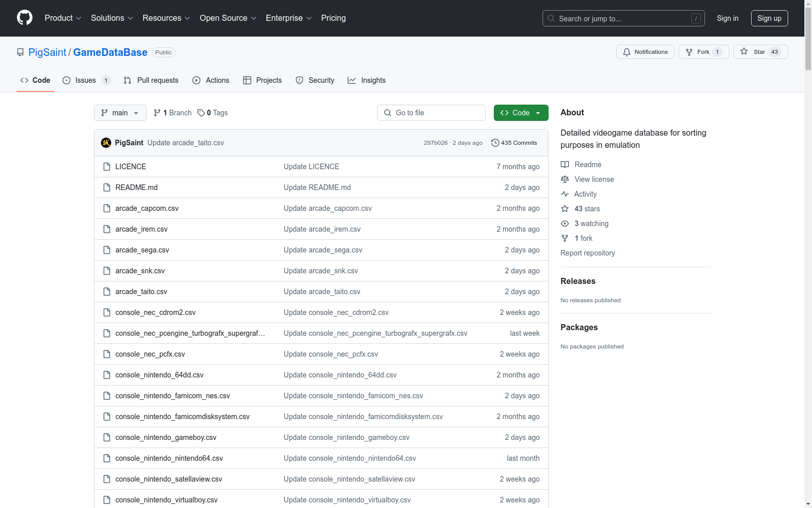Screen dimensions: 812x508
Task: Click the LICENCE file icon
Action: click(107, 167)
